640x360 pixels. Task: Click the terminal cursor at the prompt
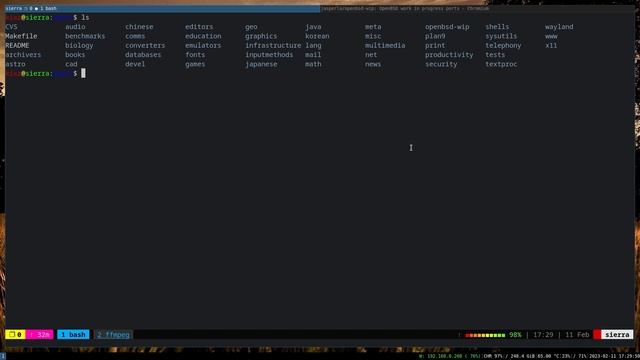[x=83, y=73]
